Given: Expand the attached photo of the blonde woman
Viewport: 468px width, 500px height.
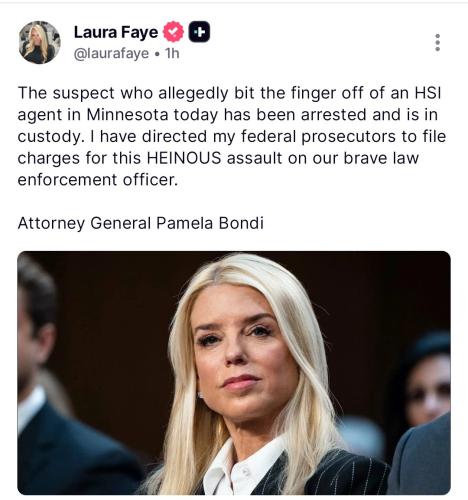Looking at the screenshot, I should [x=234, y=373].
